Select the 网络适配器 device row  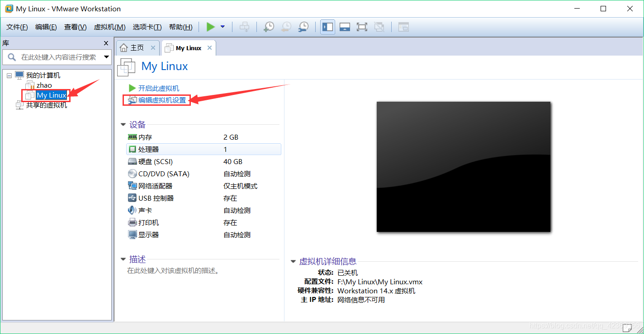pyautogui.click(x=204, y=186)
